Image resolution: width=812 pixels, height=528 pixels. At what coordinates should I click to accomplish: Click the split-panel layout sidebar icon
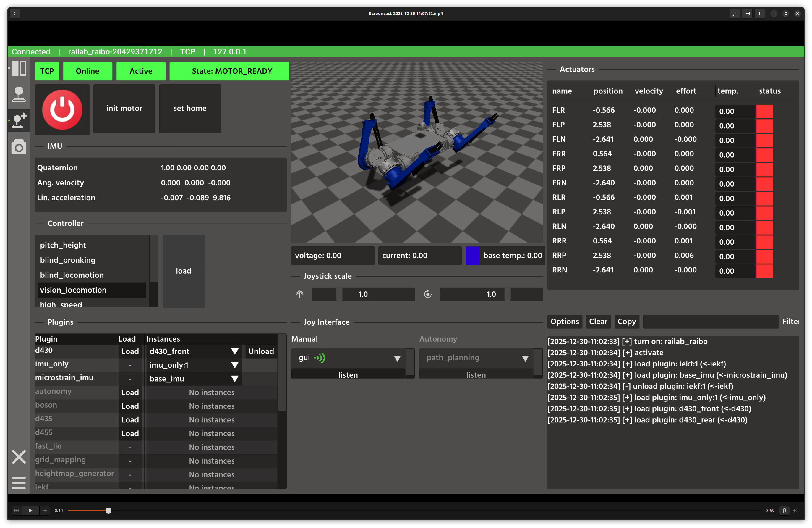tap(19, 68)
